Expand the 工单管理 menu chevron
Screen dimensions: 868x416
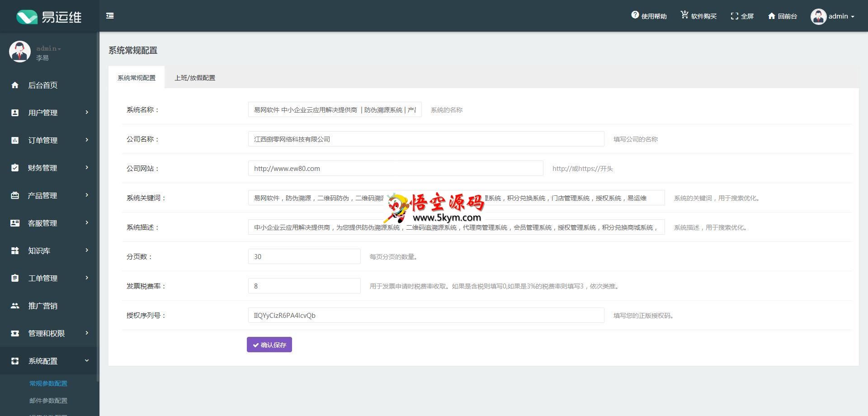(x=87, y=278)
